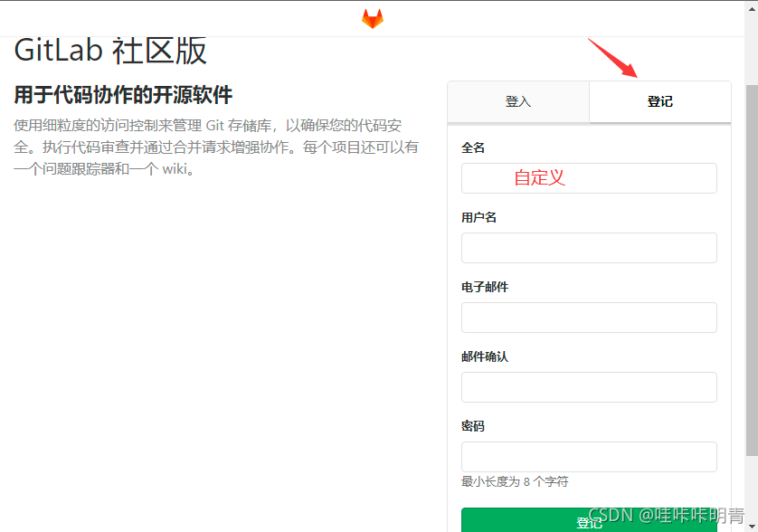Click the subheading 用于代码协作的开源软件
Image resolution: width=758 pixels, height=532 pixels.
coord(123,95)
